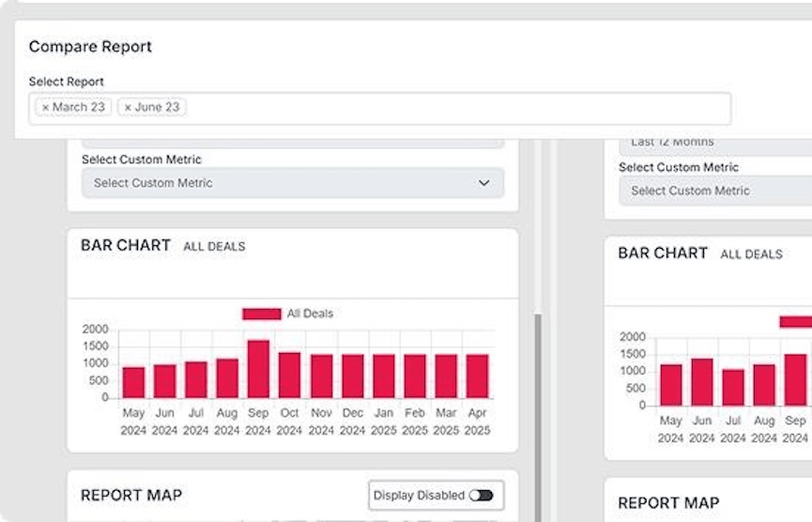Click the Sep 2024 bar in left chart
Image resolution: width=812 pixels, height=522 pixels.
[258, 369]
